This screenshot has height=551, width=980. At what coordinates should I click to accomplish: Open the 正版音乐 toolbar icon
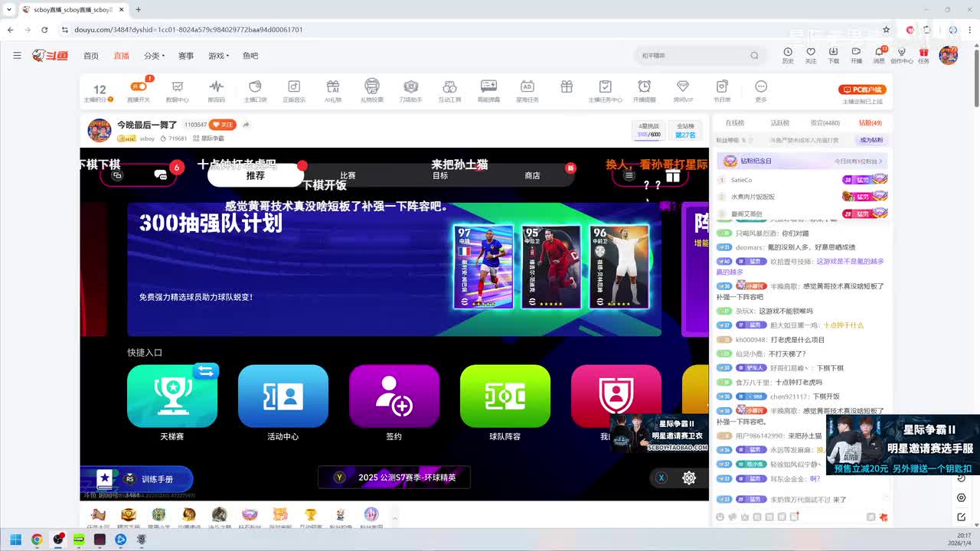(294, 90)
